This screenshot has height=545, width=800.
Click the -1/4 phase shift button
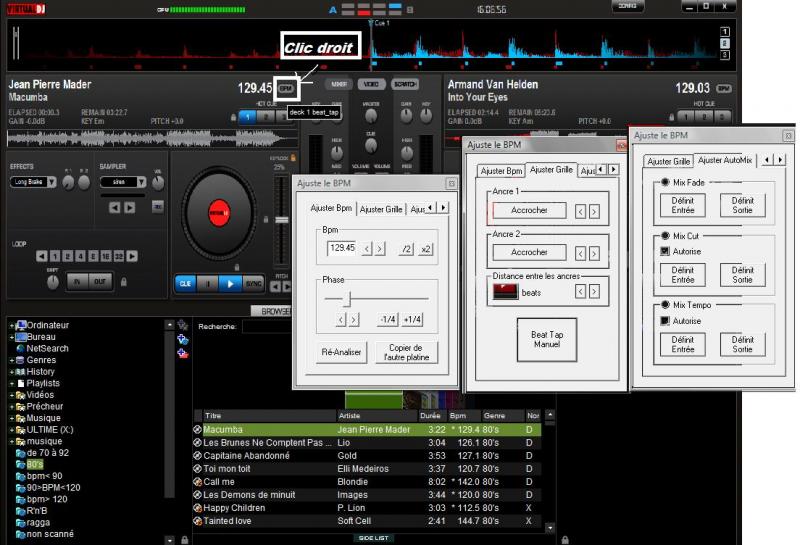click(388, 319)
